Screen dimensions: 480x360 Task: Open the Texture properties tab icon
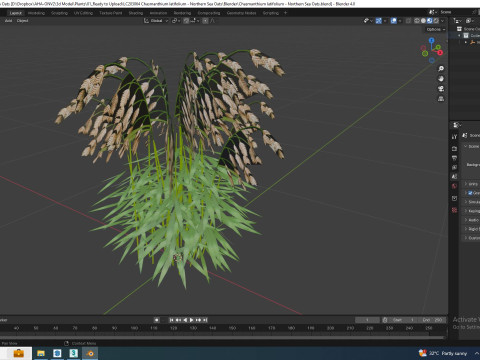454,210
